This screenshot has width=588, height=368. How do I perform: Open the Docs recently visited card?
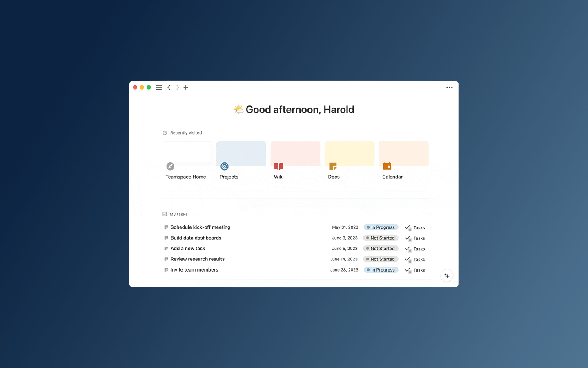point(349,161)
